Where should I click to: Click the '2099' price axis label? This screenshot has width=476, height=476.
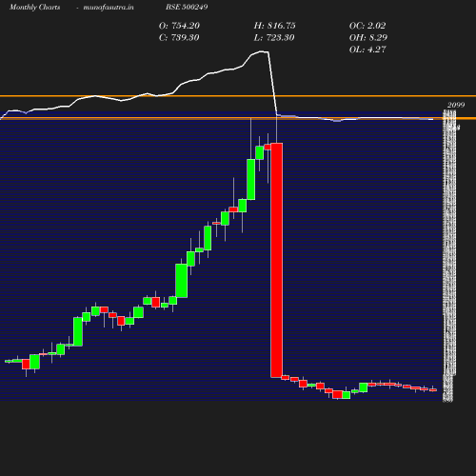pos(456,105)
